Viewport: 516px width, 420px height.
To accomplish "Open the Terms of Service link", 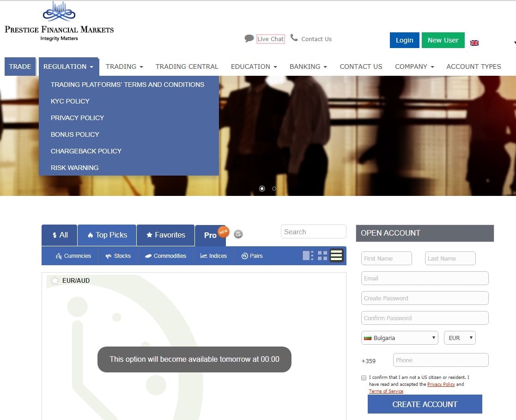I will (386, 391).
